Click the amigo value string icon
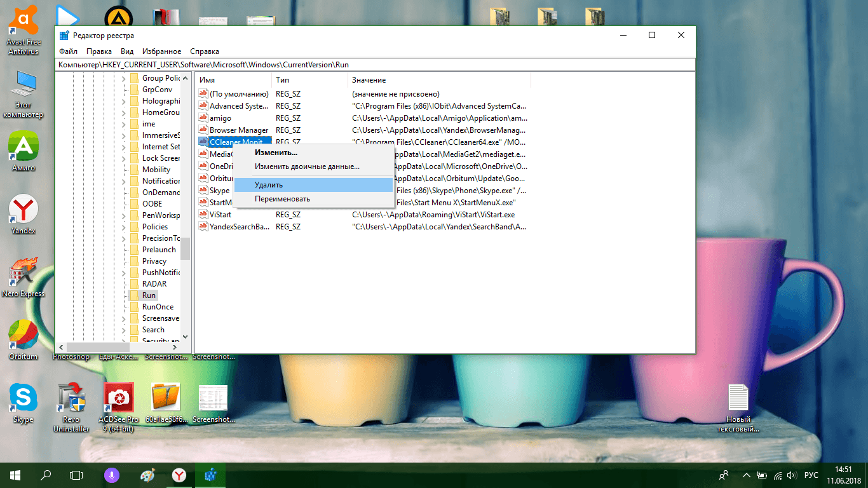868x488 pixels. coord(203,118)
